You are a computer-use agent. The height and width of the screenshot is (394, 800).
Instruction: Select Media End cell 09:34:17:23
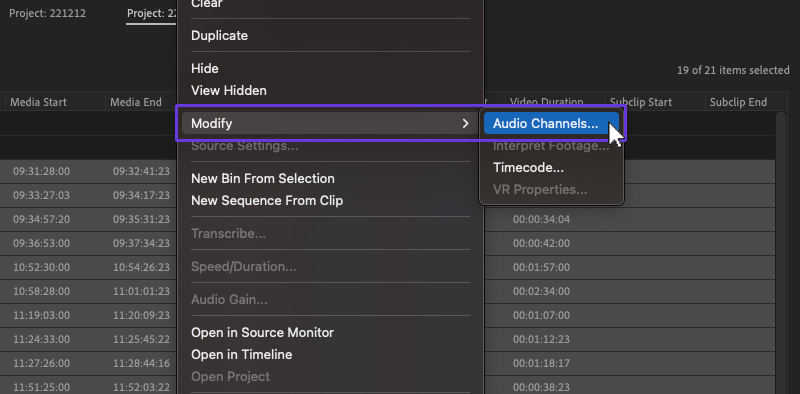click(141, 195)
